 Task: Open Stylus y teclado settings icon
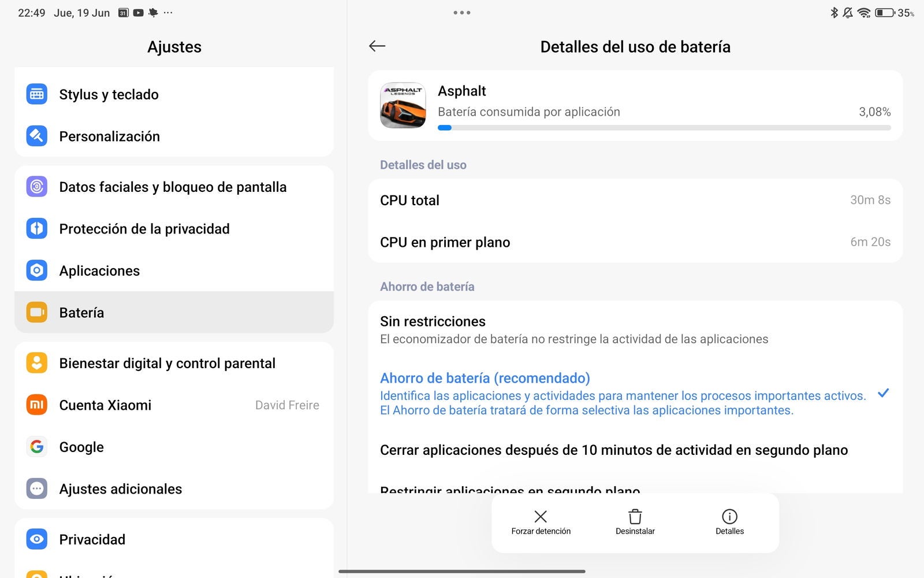pos(37,94)
